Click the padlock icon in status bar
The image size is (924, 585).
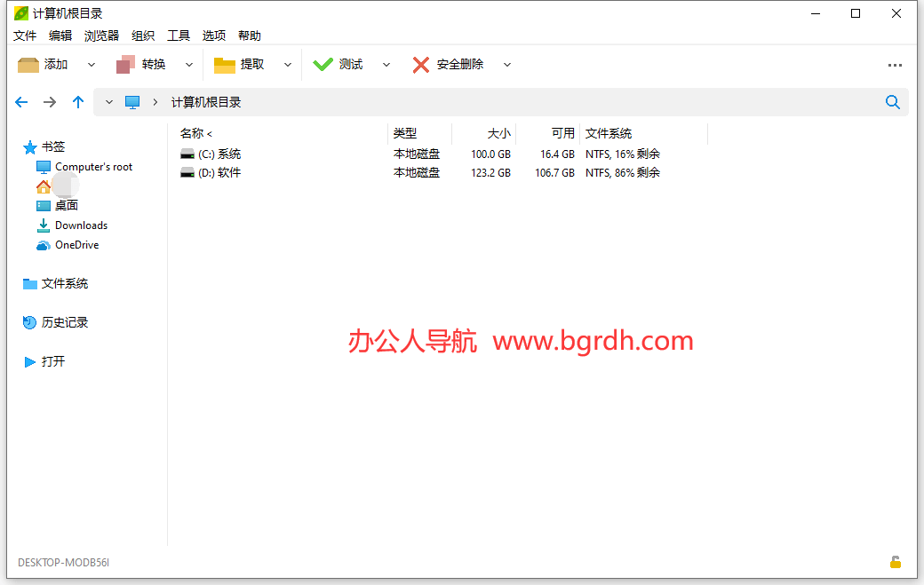(896, 562)
